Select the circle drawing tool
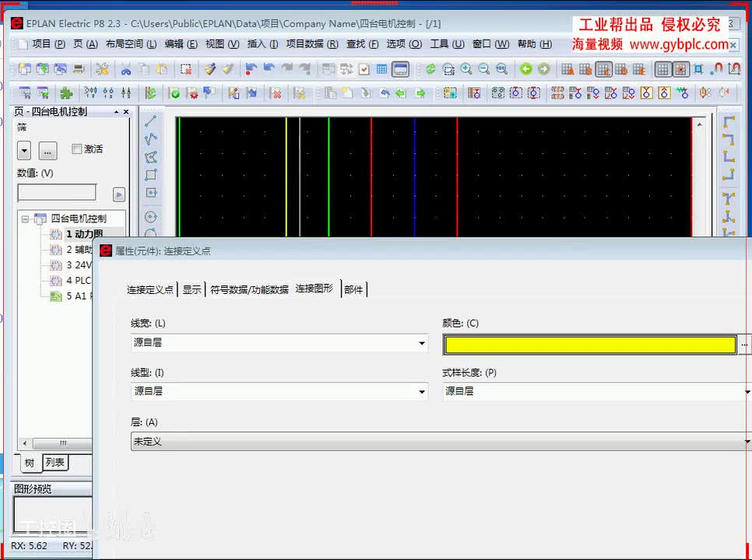 (150, 217)
